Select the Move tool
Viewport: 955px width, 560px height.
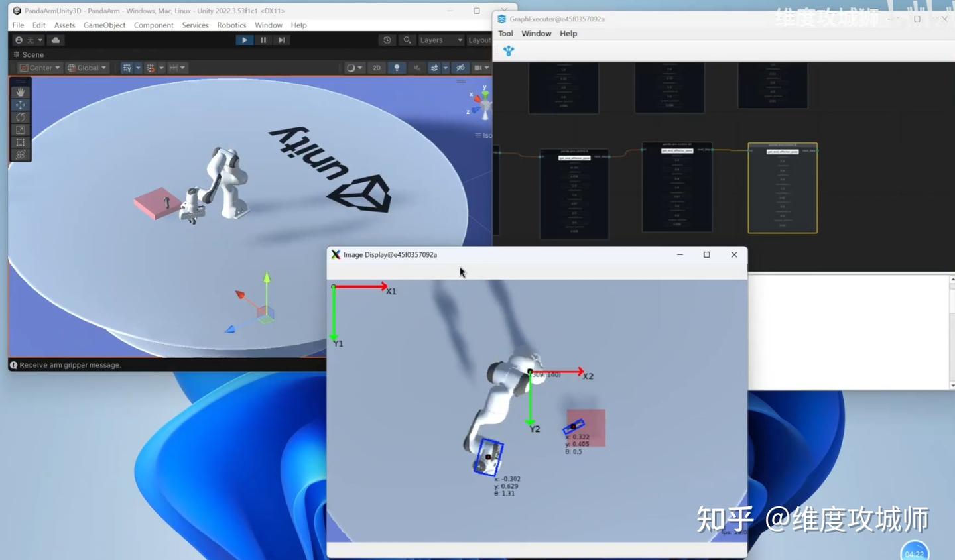20,104
